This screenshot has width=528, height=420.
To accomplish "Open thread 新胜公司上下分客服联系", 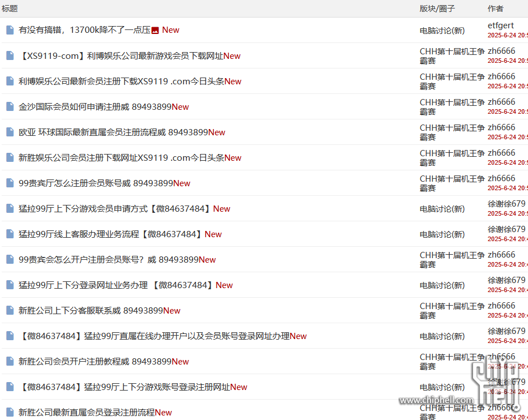I will [x=91, y=310].
